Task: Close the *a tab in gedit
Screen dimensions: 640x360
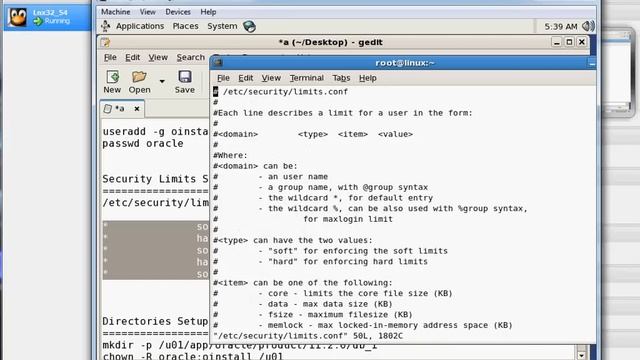Action: coord(137,109)
